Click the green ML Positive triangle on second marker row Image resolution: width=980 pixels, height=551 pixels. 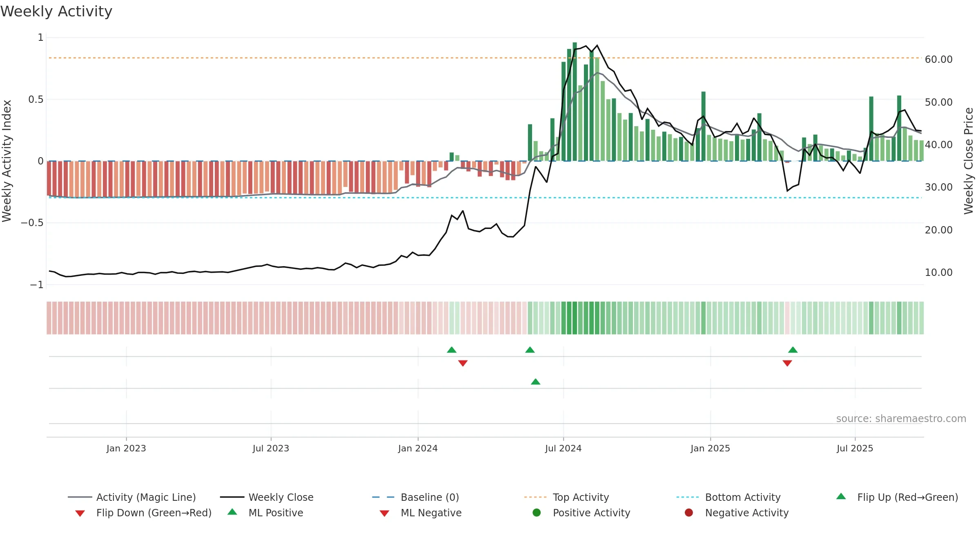point(535,382)
